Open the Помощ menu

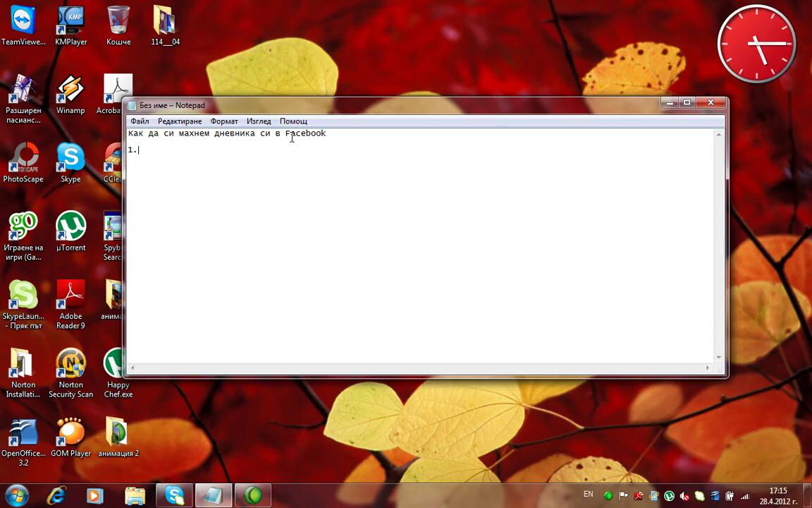coord(293,121)
